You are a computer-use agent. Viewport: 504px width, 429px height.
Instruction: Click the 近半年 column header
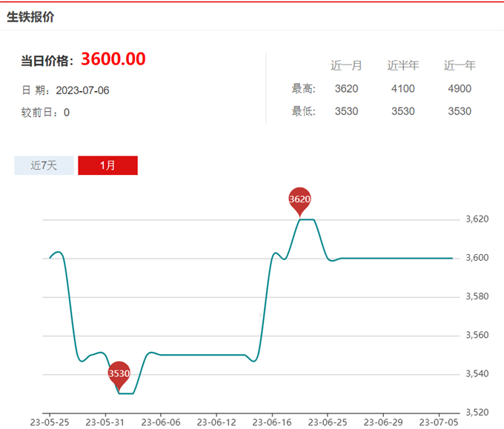402,65
